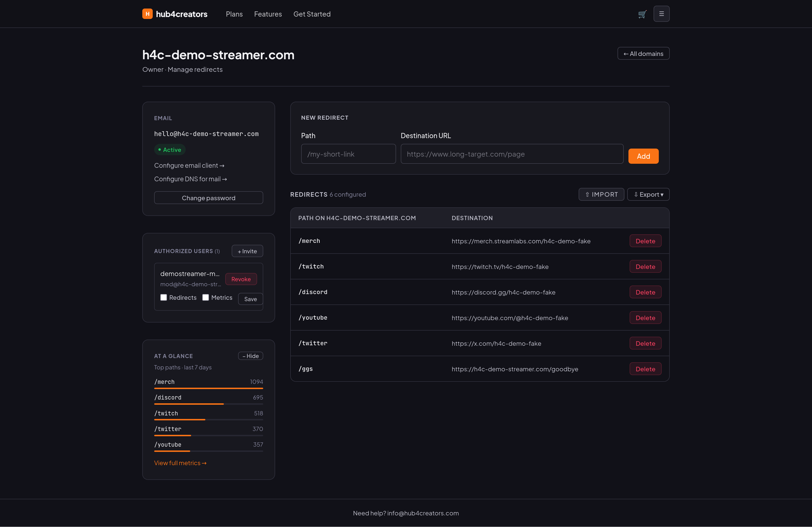Expand the Export dropdown
812x527 pixels.
point(648,194)
